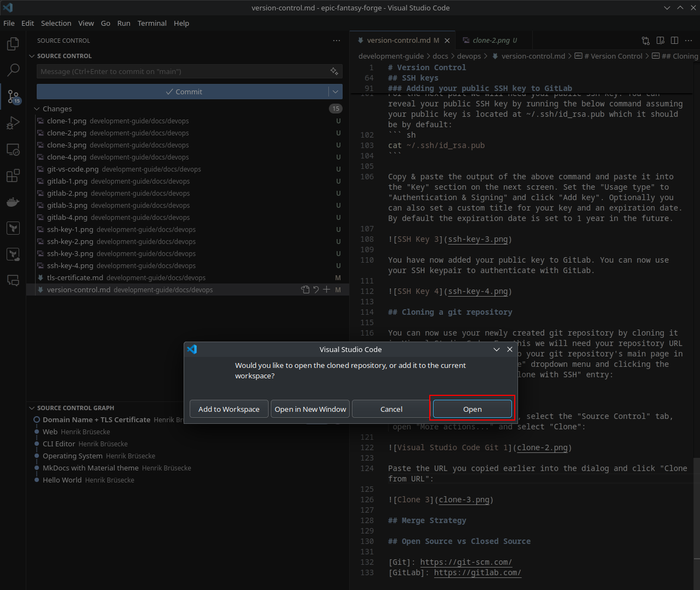Open the Run and Debug view
This screenshot has height=590, width=700.
point(13,123)
